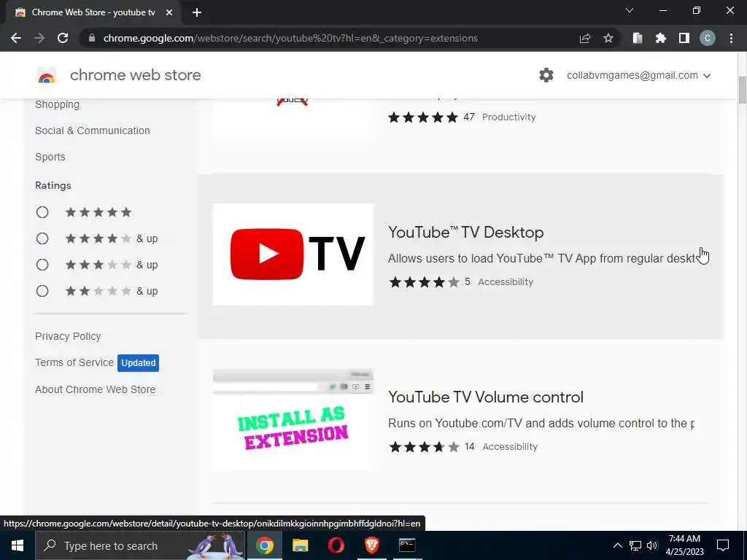
Task: Open the Web Store settings gear
Action: click(x=546, y=75)
